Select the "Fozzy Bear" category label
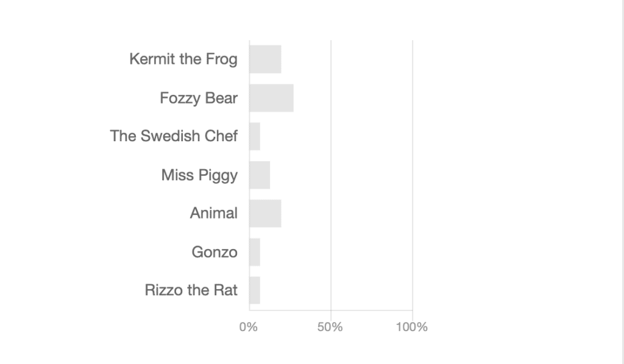The width and height of the screenshot is (624, 364). pos(199,98)
